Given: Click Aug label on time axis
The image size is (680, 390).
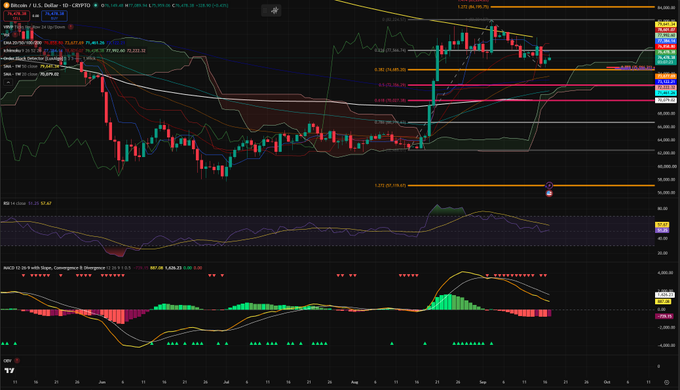Looking at the screenshot, I should pos(354,382).
